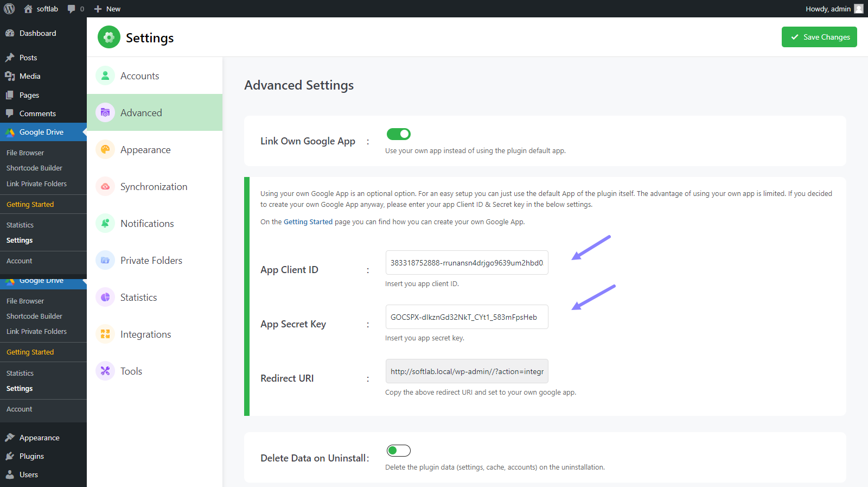Click 'Insert you app secret key.' hint
This screenshot has height=487, width=868.
pyautogui.click(x=425, y=338)
